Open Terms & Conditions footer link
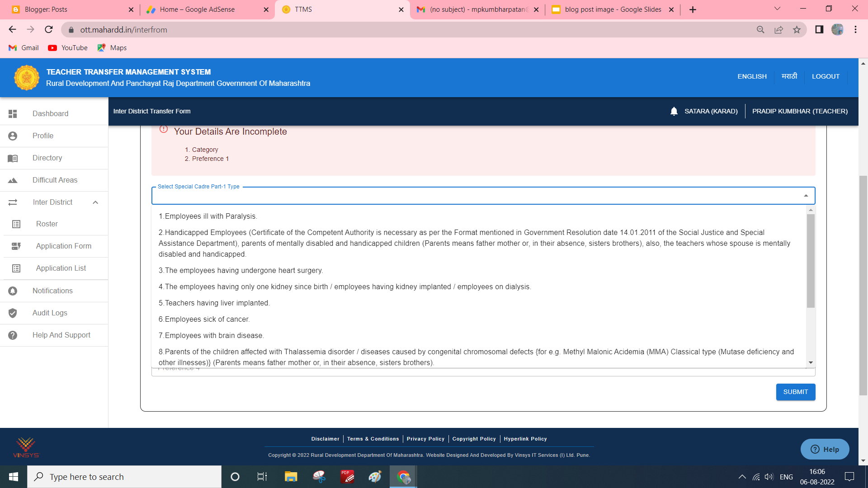Image resolution: width=868 pixels, height=488 pixels. [x=373, y=439]
